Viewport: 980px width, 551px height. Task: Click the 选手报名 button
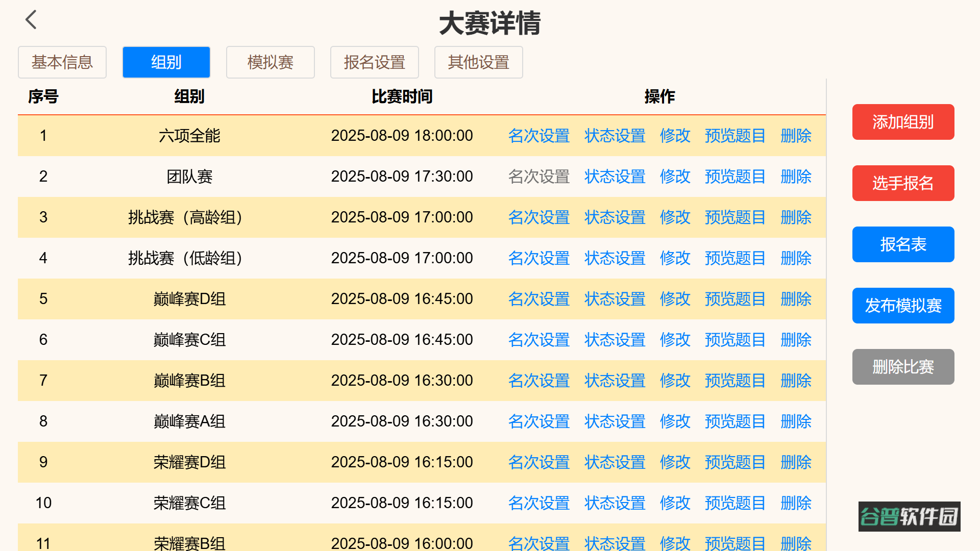click(x=903, y=183)
